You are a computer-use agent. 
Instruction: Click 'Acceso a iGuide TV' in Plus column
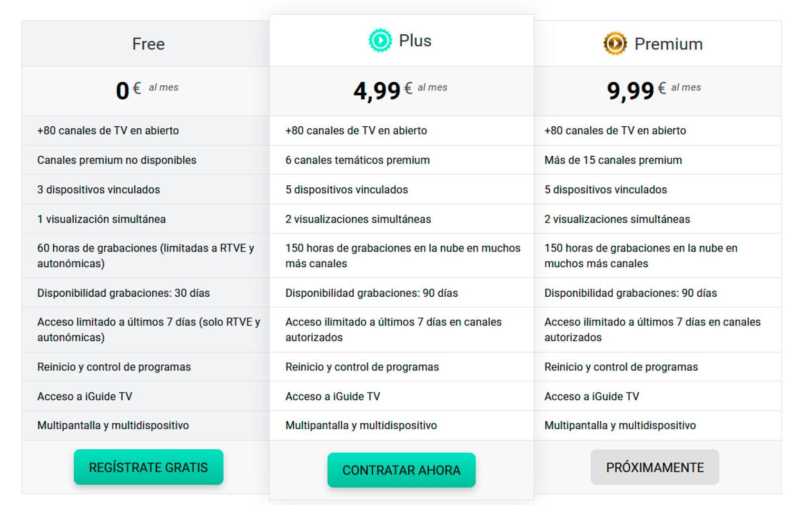pos(333,396)
